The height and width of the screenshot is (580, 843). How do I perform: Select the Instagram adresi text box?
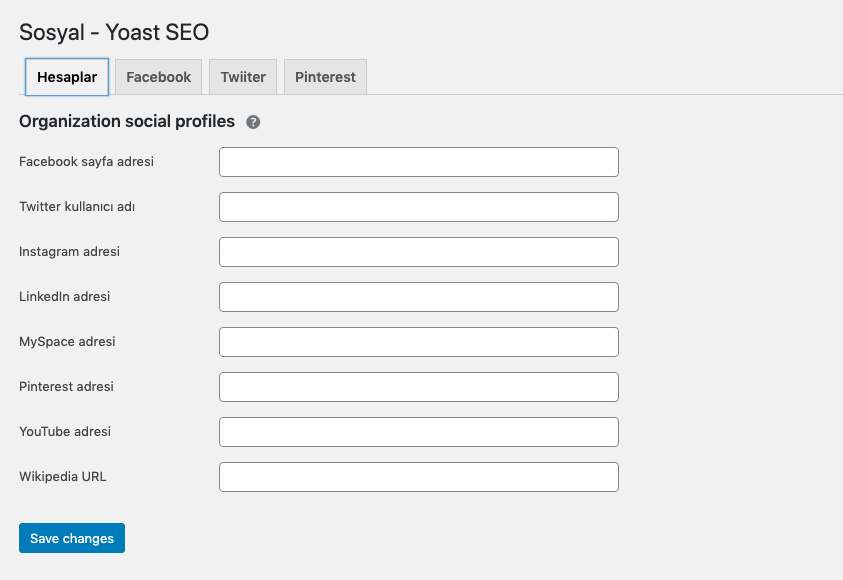tap(418, 252)
